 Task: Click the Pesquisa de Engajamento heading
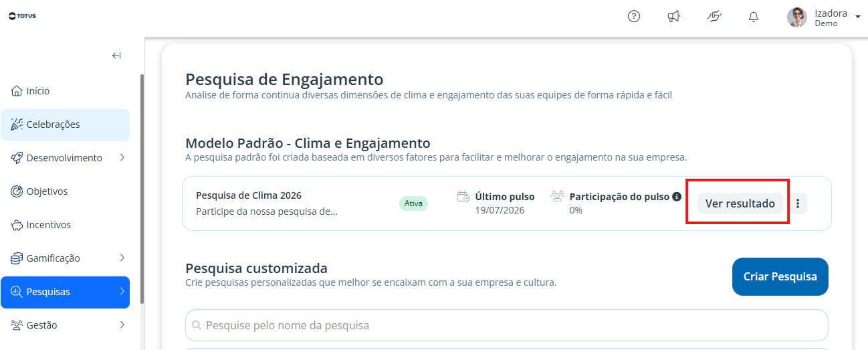pos(284,80)
